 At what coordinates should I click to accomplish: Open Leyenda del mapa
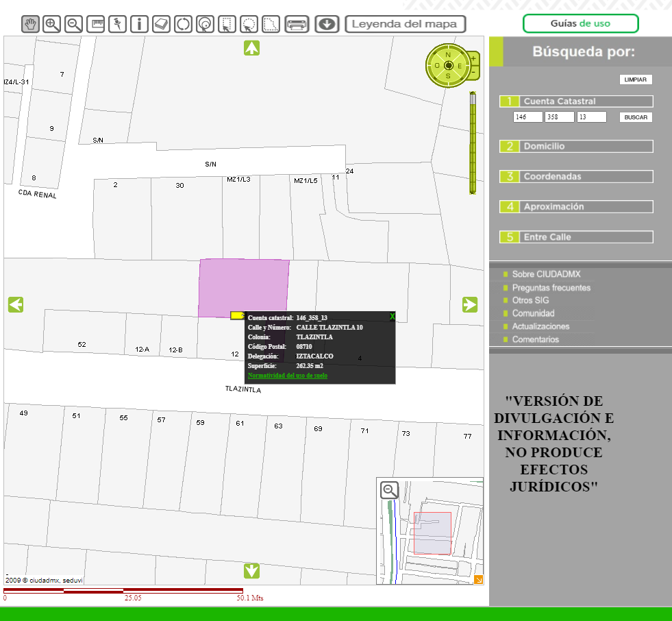click(405, 24)
